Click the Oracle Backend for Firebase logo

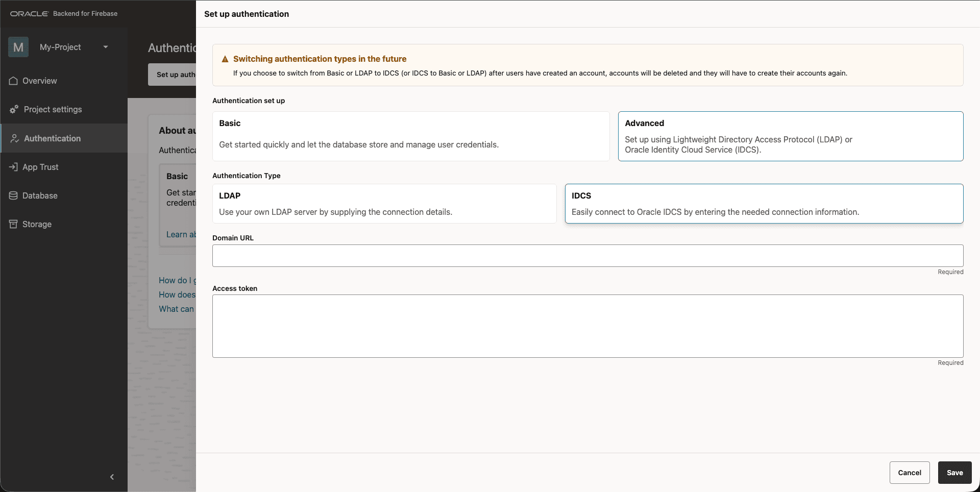click(64, 14)
